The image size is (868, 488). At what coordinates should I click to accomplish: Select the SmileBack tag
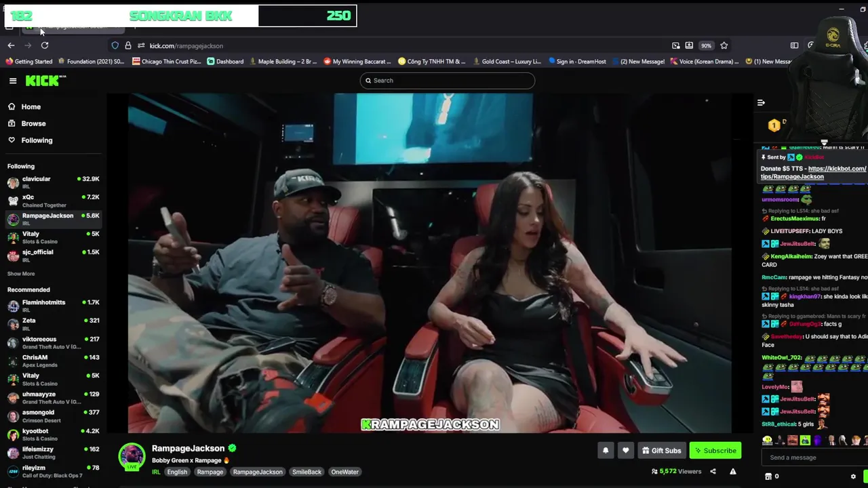[307, 472]
